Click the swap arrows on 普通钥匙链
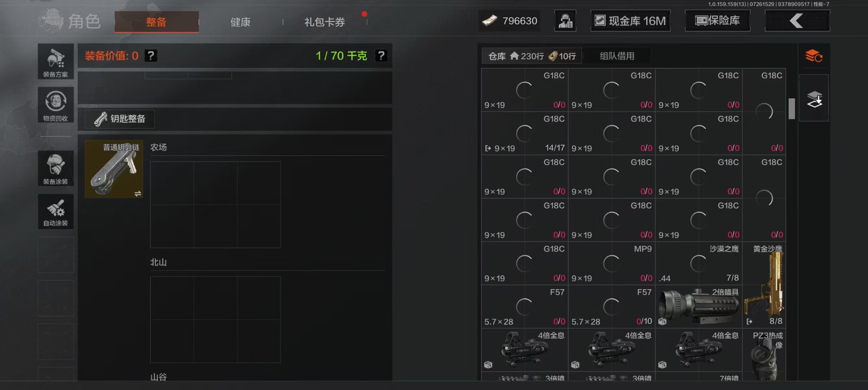This screenshot has width=868, height=390. tap(138, 194)
